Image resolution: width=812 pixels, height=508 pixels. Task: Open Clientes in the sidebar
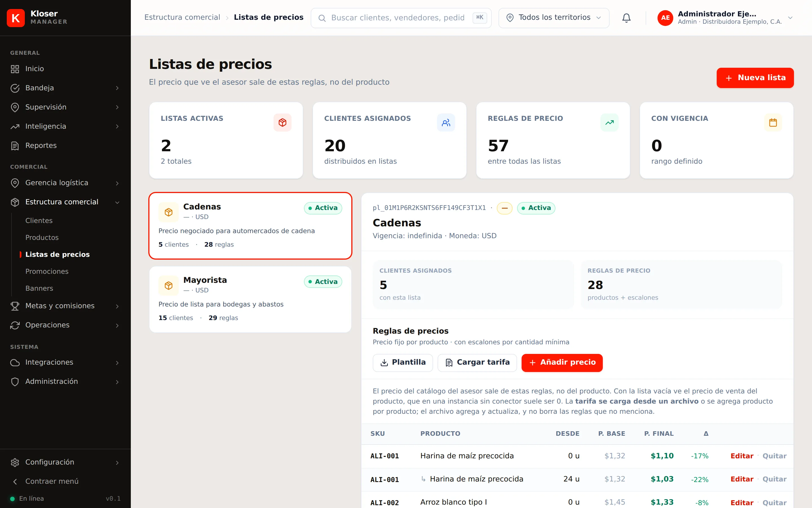pyautogui.click(x=39, y=221)
